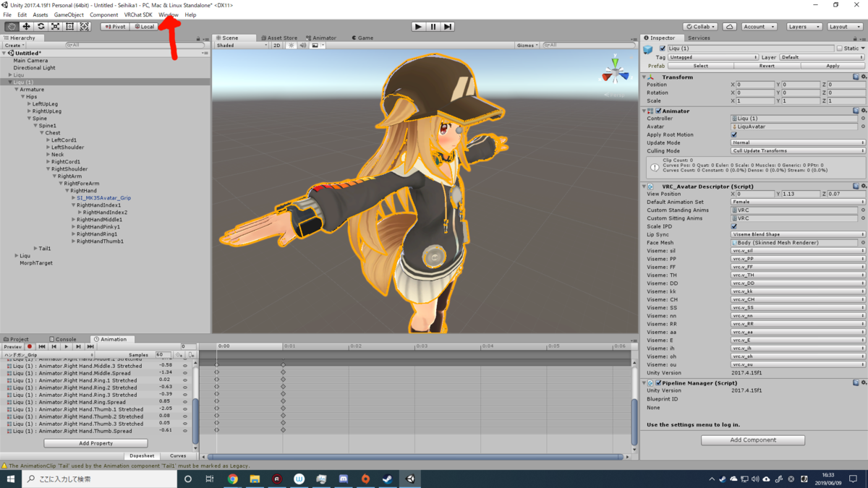This screenshot has width=868, height=488.
Task: Select the Move tool in the toolbar
Action: (26, 27)
